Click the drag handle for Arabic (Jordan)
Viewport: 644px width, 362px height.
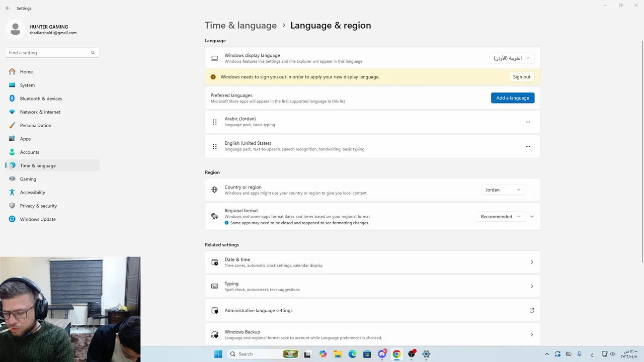coord(214,122)
